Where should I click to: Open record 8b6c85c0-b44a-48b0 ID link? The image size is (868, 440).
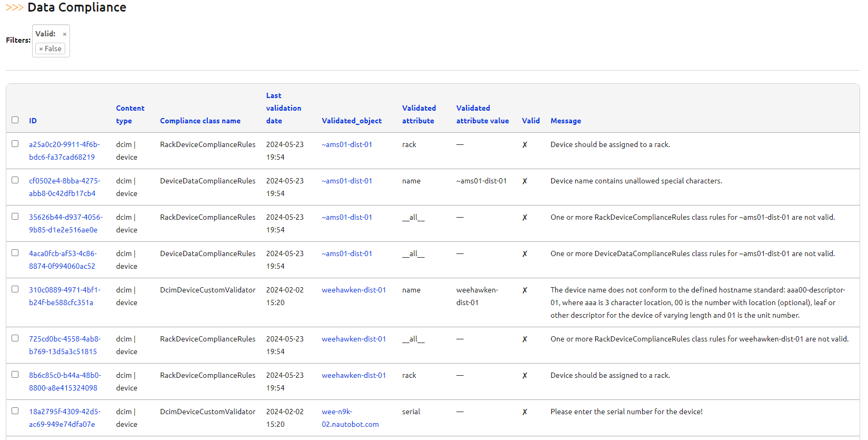click(65, 382)
